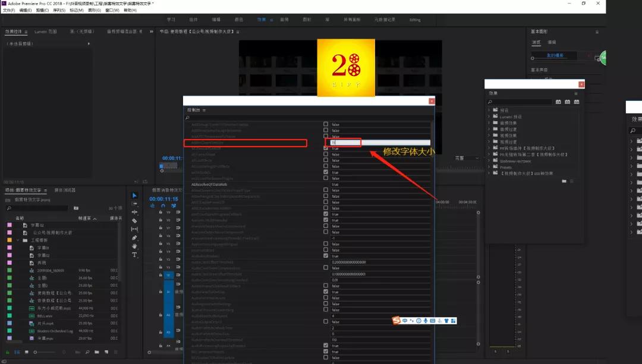
Task: Switch to the 颜色 workspace tab
Action: coord(239,20)
